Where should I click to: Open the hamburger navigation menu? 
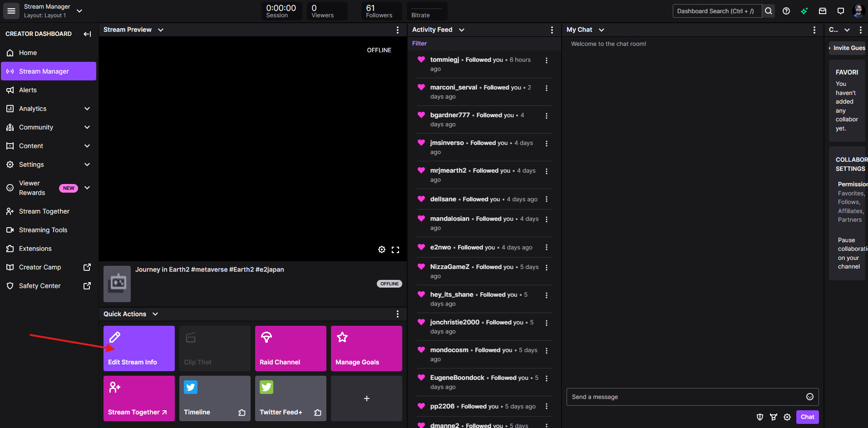coord(11,11)
